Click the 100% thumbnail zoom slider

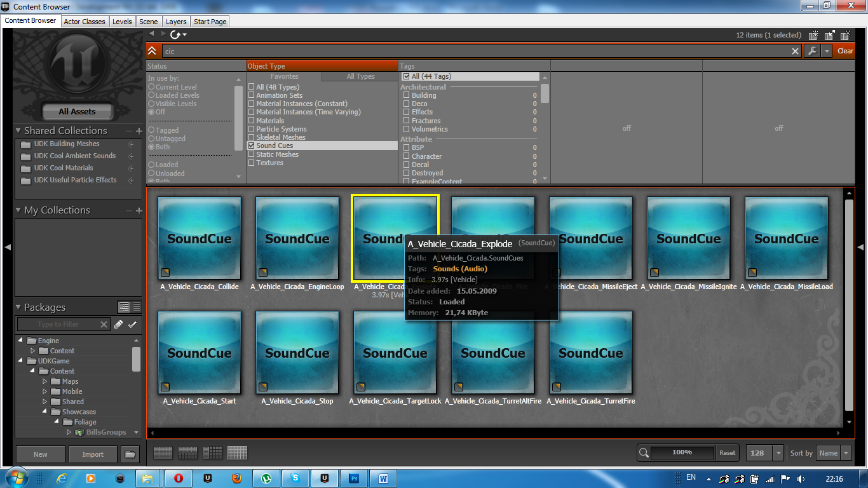point(682,452)
